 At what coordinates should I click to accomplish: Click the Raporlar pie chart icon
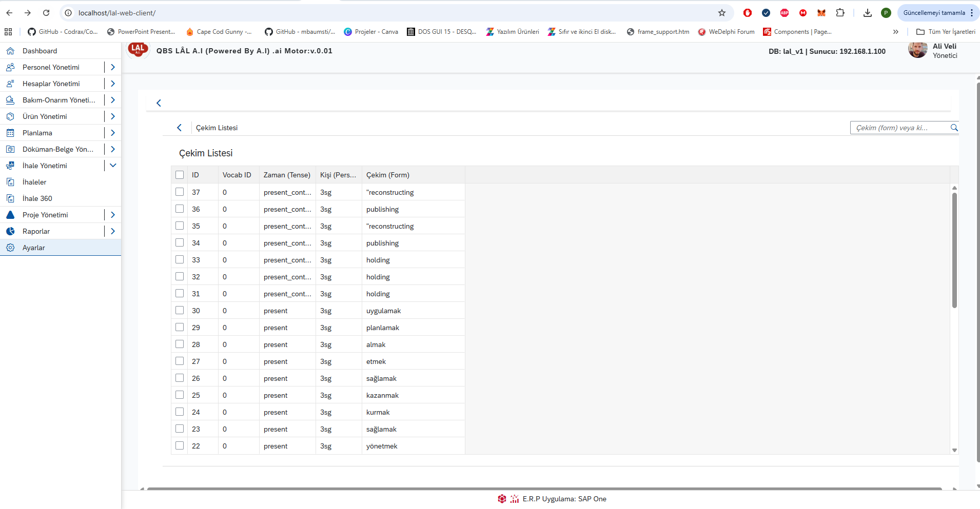[10, 231]
